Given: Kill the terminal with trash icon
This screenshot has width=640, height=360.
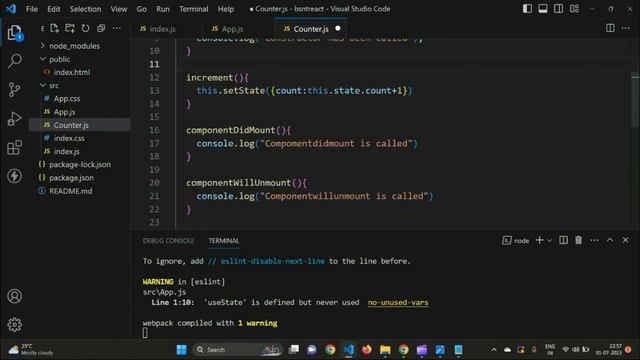Looking at the screenshot, I should (578, 240).
